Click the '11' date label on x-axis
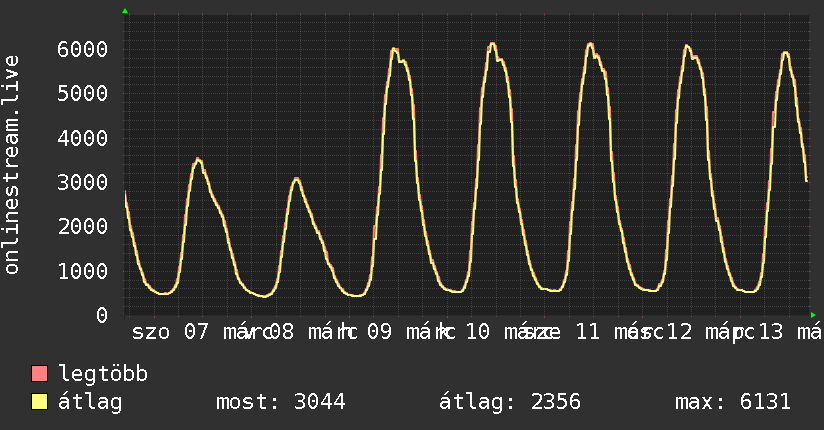824x430 pixels. [588, 332]
